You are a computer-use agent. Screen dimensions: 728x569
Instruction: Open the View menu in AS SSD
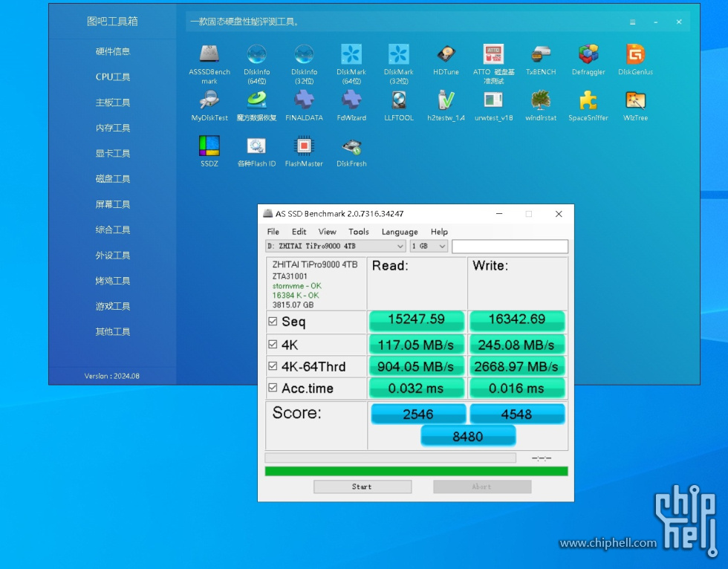328,232
